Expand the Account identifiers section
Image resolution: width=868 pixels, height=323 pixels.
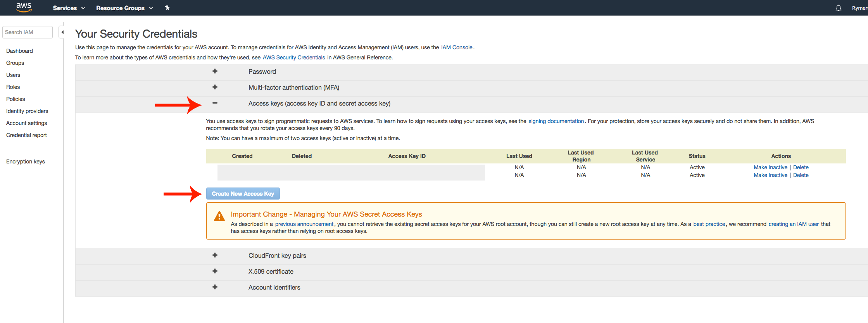click(215, 287)
